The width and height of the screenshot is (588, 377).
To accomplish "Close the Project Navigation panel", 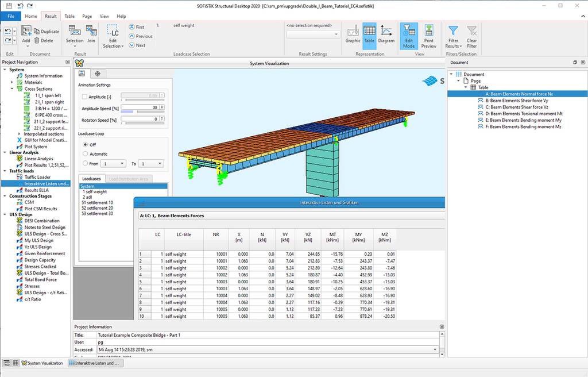I will tap(68, 62).
